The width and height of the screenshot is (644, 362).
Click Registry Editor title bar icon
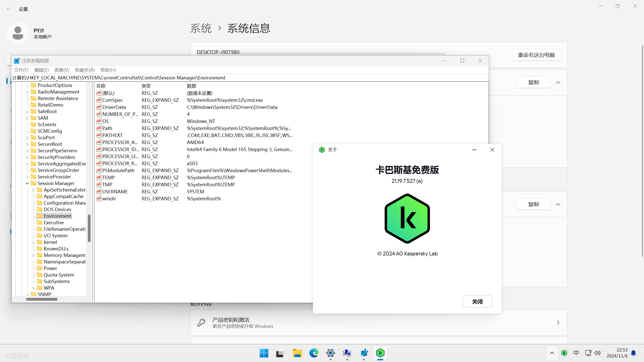(x=17, y=61)
